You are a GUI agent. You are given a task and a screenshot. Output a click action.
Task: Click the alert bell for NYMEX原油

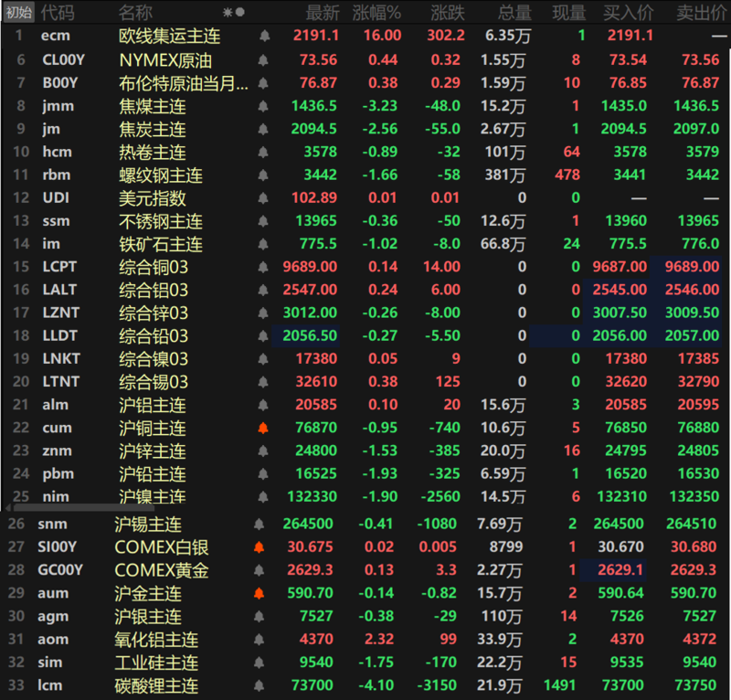click(x=265, y=59)
